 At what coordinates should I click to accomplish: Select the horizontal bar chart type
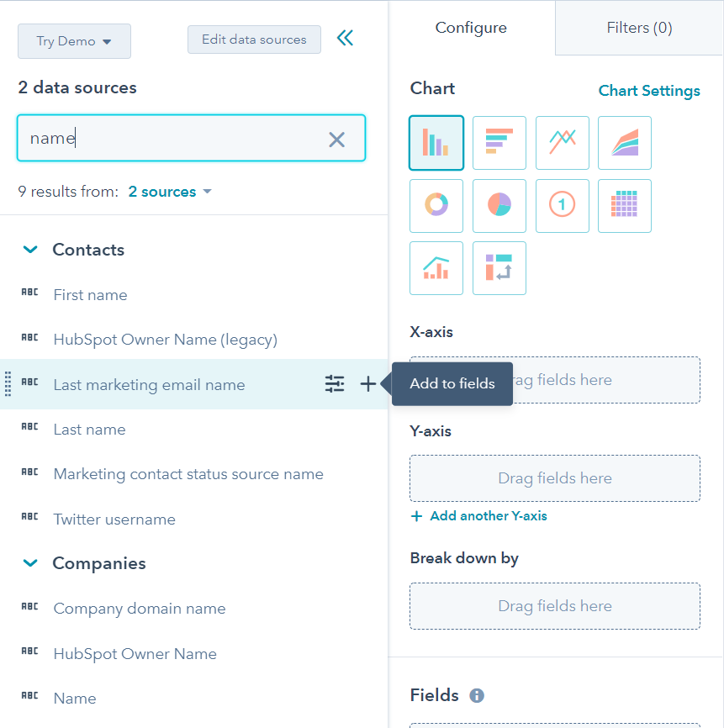pos(499,143)
